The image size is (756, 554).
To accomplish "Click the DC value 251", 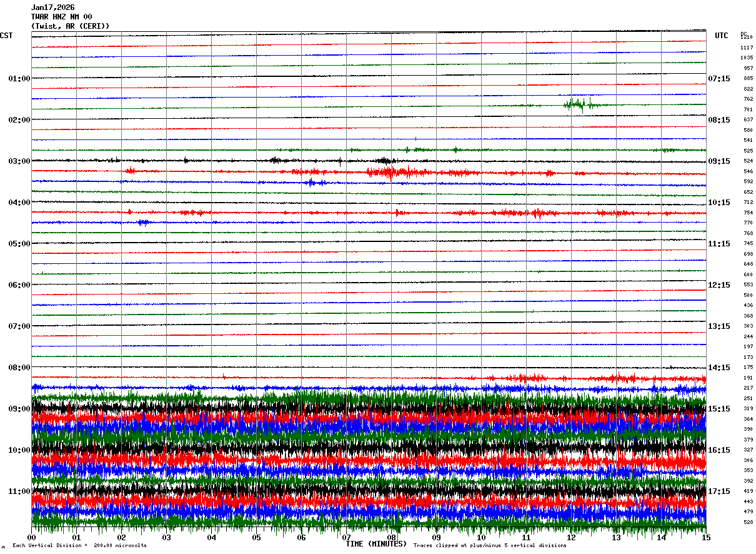I will [x=748, y=398].
